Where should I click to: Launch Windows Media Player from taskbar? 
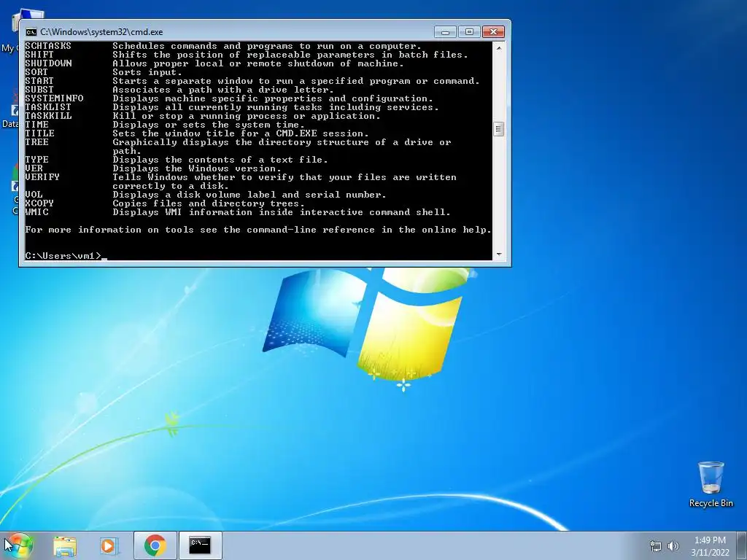pyautogui.click(x=109, y=545)
